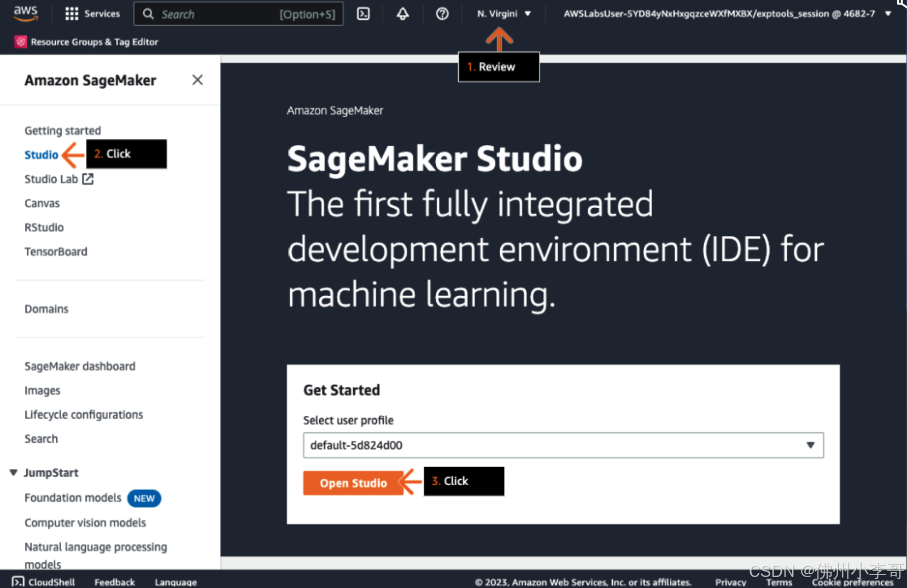Click the Amazon SageMaker breadcrumb
The width and height of the screenshot is (907, 588).
335,110
